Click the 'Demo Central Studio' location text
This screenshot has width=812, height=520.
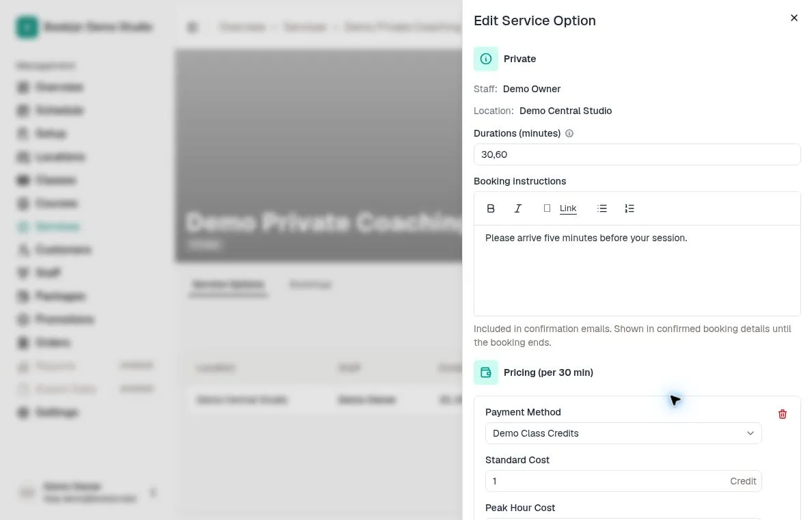565,111
